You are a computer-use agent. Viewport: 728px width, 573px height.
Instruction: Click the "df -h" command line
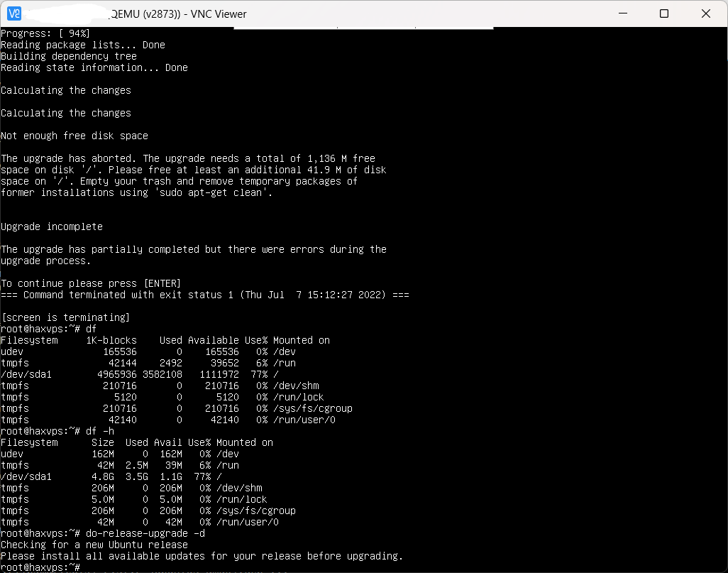[x=99, y=431]
